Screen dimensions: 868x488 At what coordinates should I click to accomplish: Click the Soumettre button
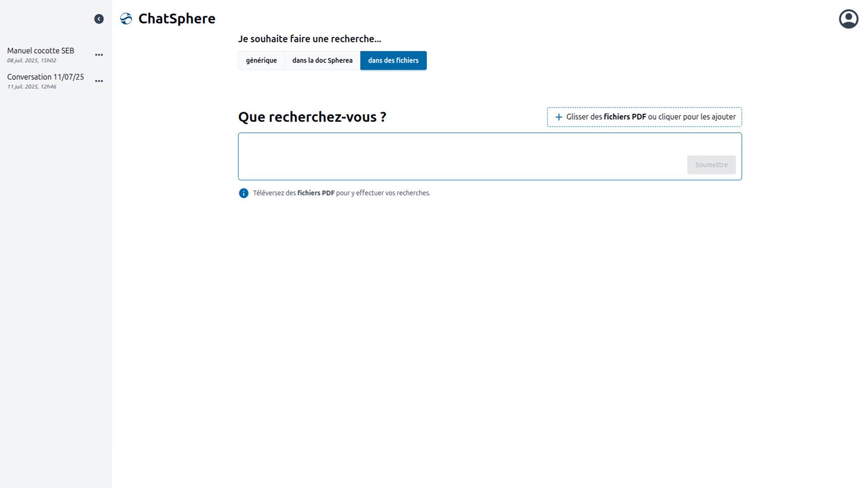click(711, 165)
